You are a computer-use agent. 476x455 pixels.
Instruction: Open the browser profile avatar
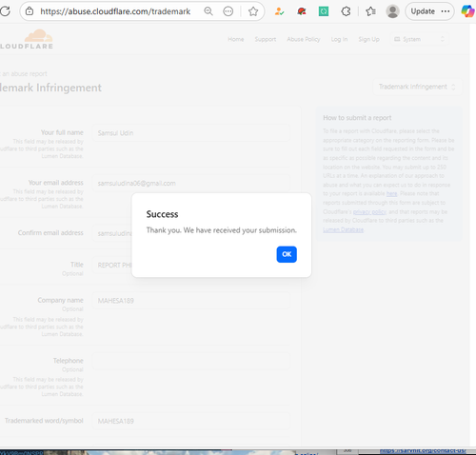(392, 11)
